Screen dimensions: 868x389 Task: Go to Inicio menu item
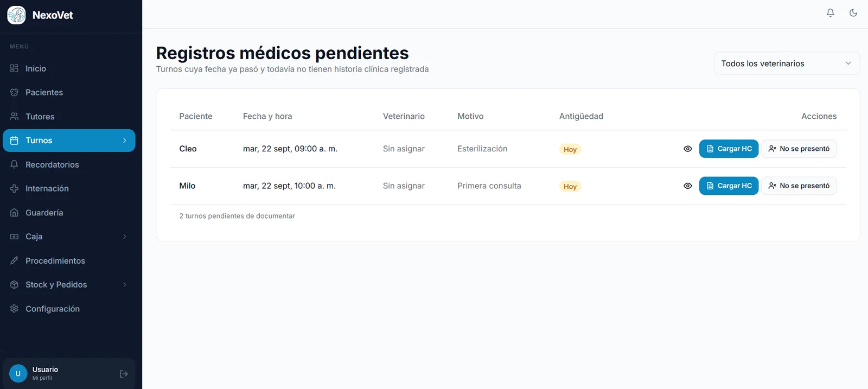pos(69,68)
